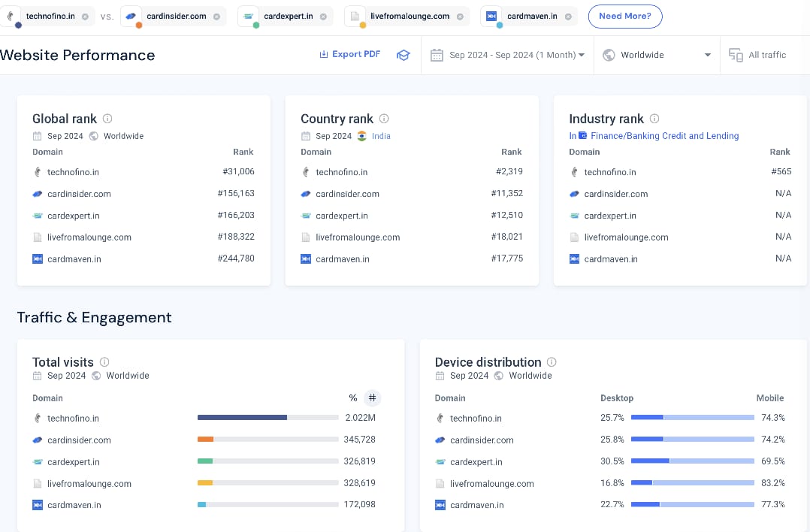Click cardexpert.in favicon in Device distribution
This screenshot has height=532, width=810.
click(440, 462)
